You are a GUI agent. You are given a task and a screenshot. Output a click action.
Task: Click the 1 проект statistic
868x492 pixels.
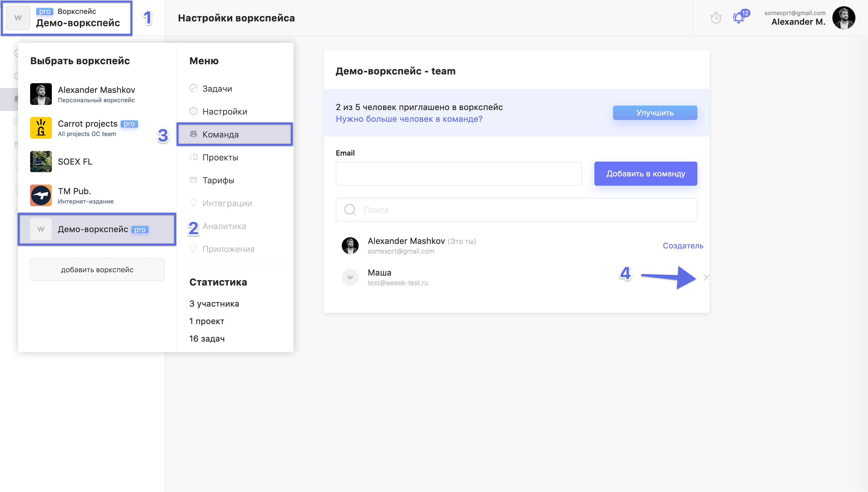pos(207,321)
